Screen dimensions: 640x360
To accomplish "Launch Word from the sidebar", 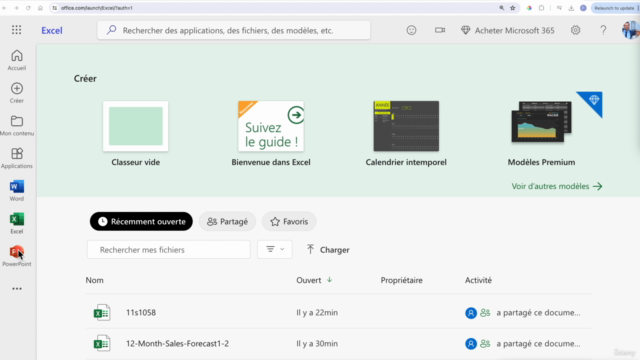I will [17, 191].
